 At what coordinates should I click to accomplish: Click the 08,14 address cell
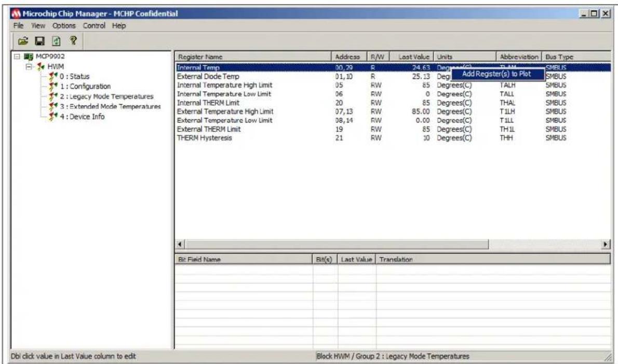(344, 120)
